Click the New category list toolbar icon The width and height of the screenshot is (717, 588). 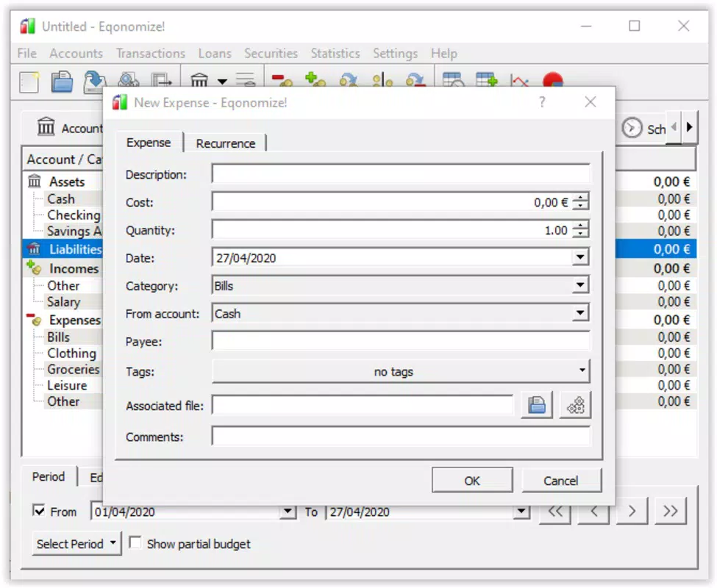246,79
